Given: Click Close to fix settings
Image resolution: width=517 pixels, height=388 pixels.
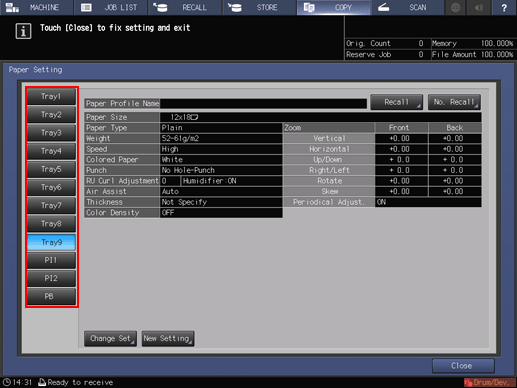Looking at the screenshot, I should pyautogui.click(x=463, y=366).
